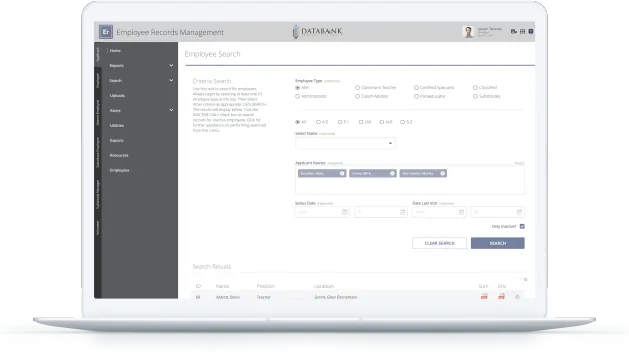
Task: Select Classroom Teacher employee type
Action: (357, 87)
